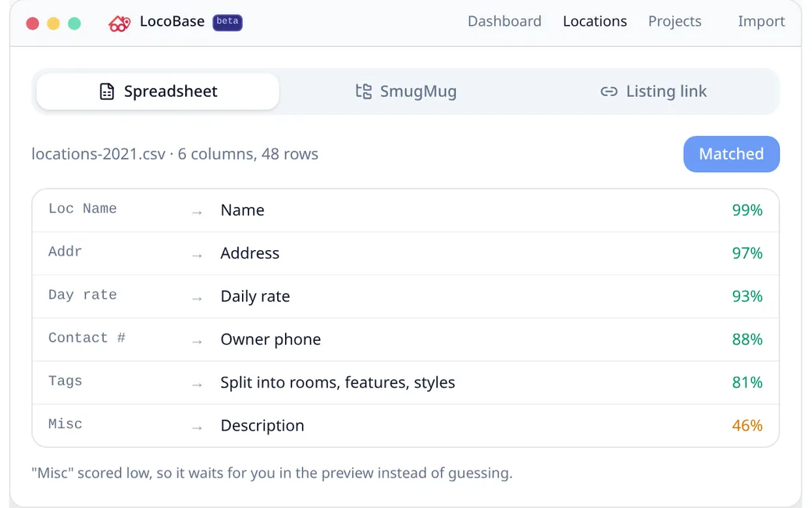Open the Import nav item

(x=761, y=21)
